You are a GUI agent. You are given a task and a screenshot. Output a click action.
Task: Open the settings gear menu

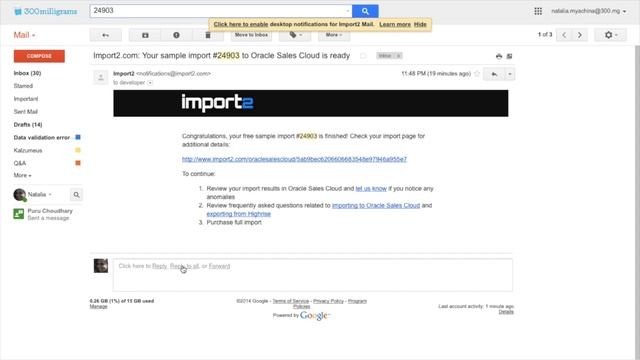pos(610,35)
